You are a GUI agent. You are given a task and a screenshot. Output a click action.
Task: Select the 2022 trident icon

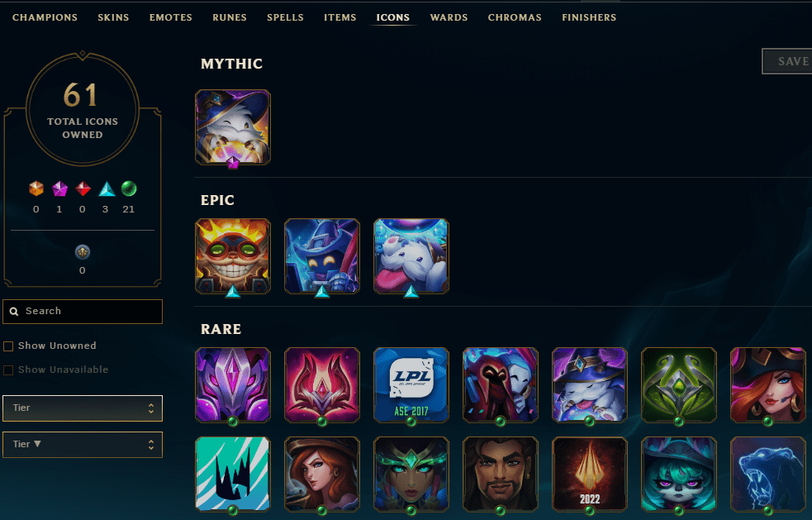pos(589,474)
